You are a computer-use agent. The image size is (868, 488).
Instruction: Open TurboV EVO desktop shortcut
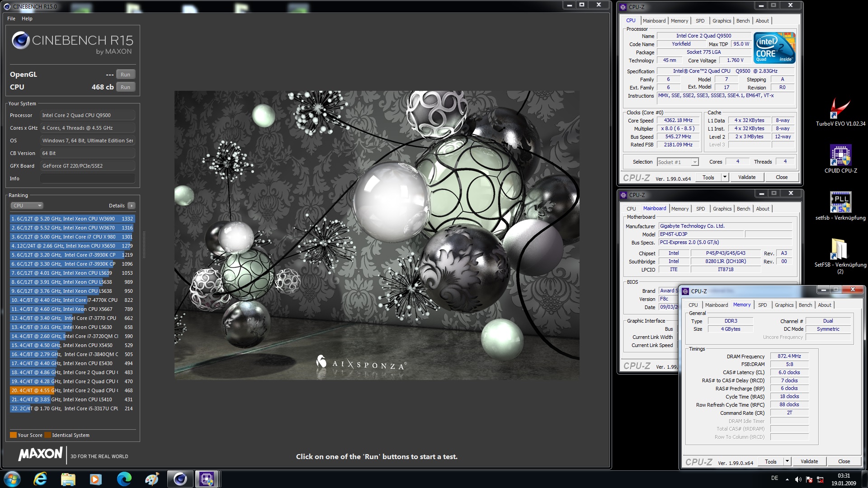tap(840, 112)
